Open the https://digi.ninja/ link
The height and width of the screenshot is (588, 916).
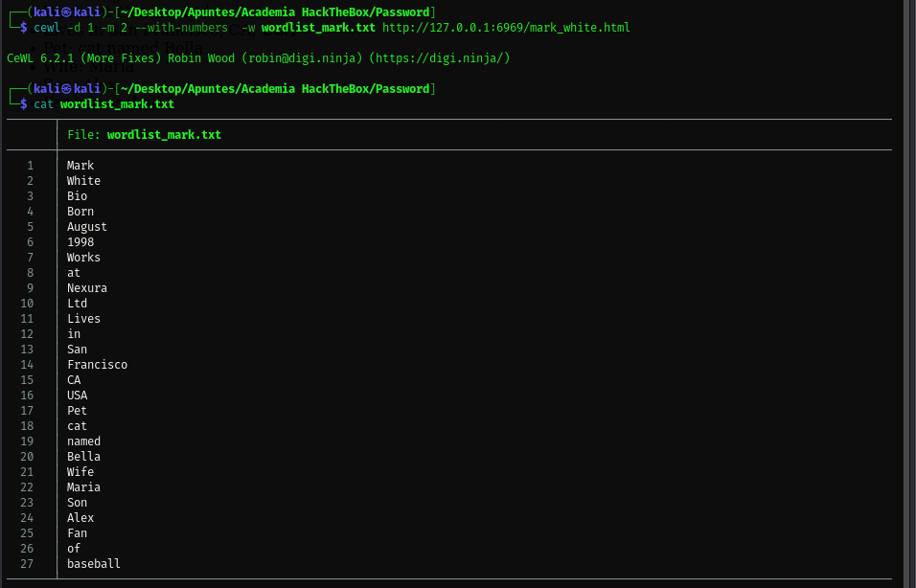click(441, 58)
